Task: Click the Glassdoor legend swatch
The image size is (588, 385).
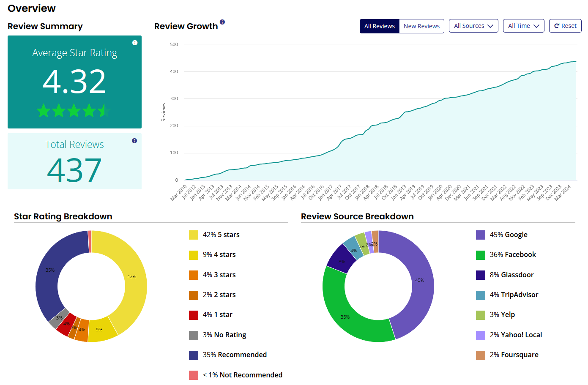Action: coord(481,275)
